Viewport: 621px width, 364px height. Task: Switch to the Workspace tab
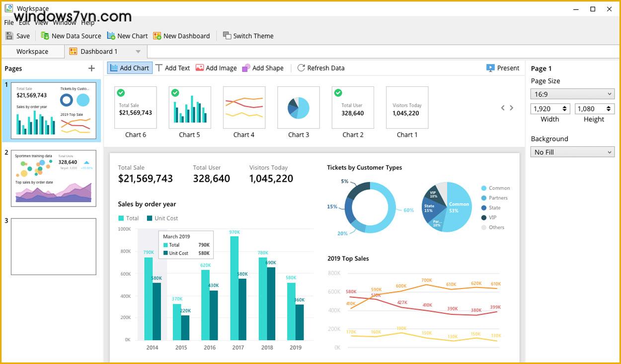tap(32, 52)
